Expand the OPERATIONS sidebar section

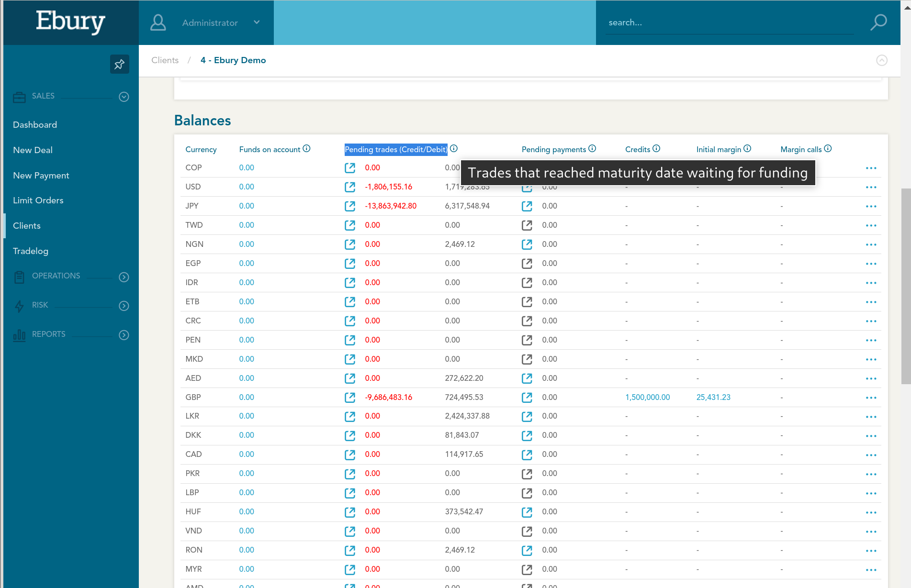(124, 277)
